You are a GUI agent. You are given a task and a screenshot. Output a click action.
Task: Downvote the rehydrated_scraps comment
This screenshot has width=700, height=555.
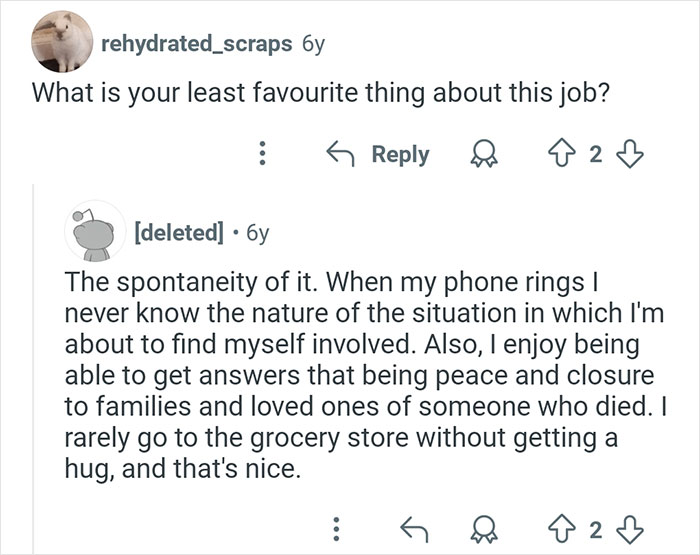click(629, 154)
